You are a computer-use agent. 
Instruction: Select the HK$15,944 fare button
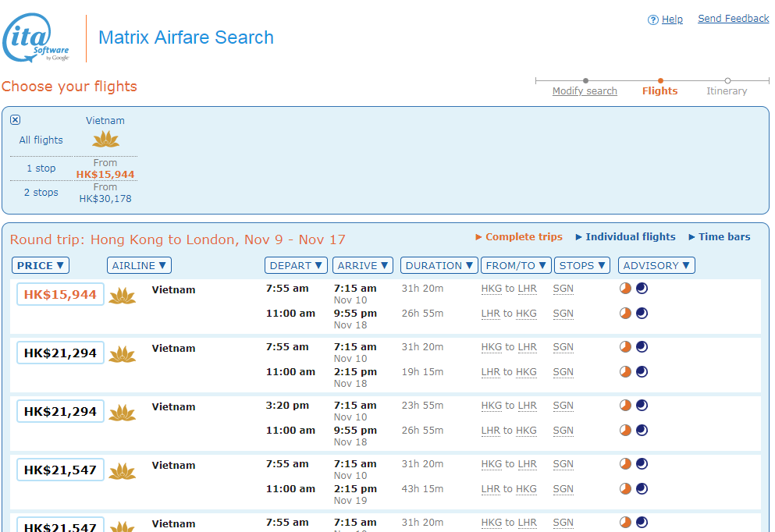click(x=60, y=294)
